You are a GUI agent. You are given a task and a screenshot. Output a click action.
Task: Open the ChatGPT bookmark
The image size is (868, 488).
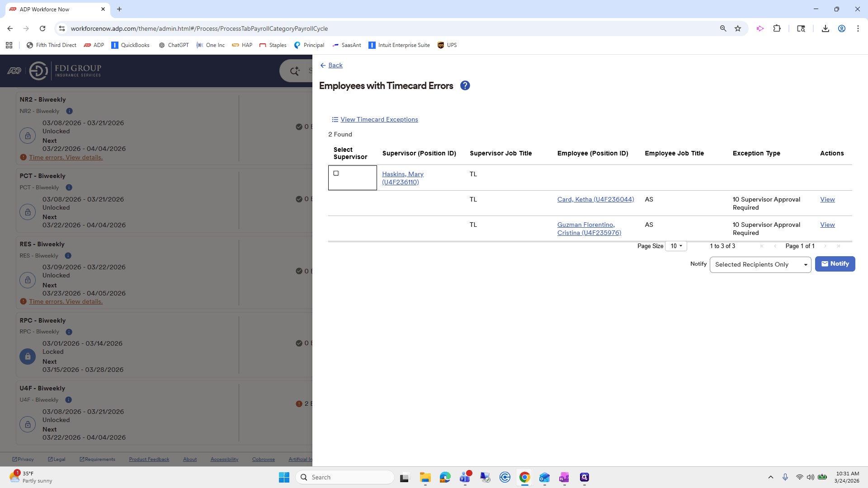174,45
